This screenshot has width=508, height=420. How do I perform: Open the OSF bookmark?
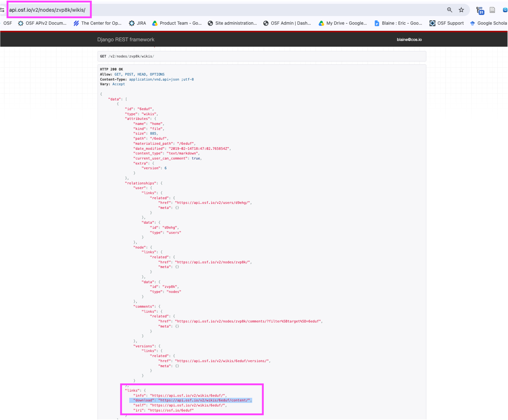coord(7,23)
